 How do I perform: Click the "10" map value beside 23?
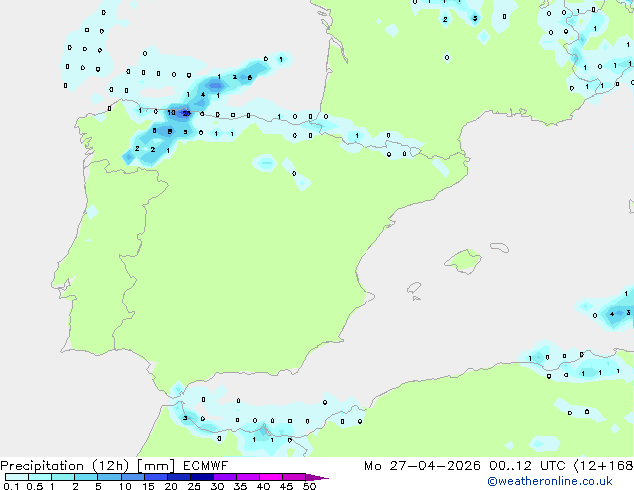[x=171, y=112]
